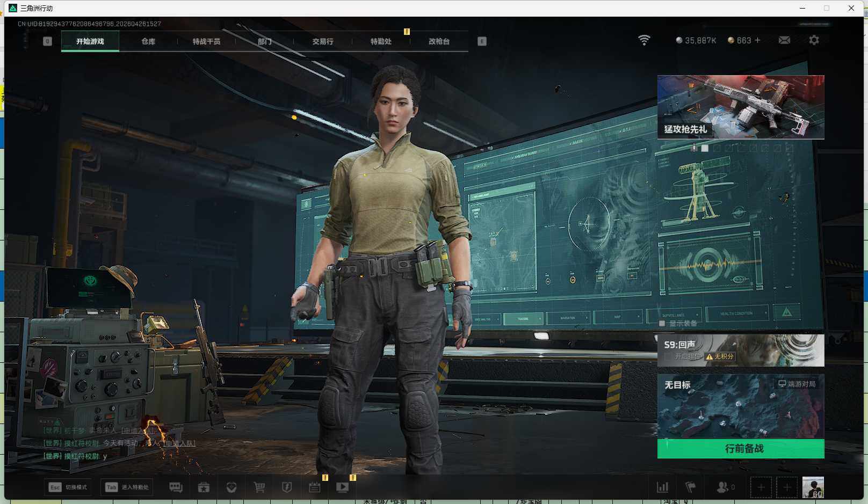Viewport: 868px width, 504px height.
Task: Minimize the 三角洲行动 window
Action: click(802, 8)
